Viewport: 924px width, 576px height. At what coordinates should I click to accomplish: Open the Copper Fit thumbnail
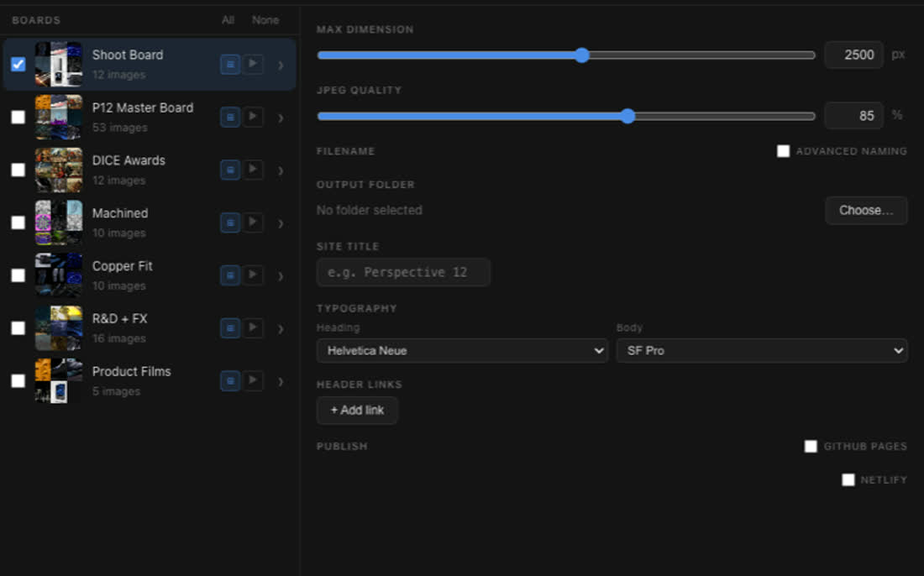(x=58, y=275)
